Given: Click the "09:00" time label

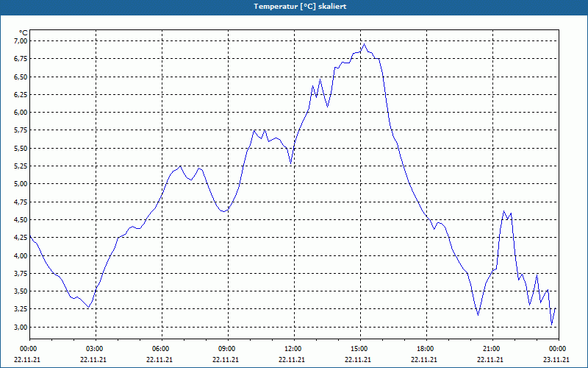Looking at the screenshot, I should coord(229,349).
